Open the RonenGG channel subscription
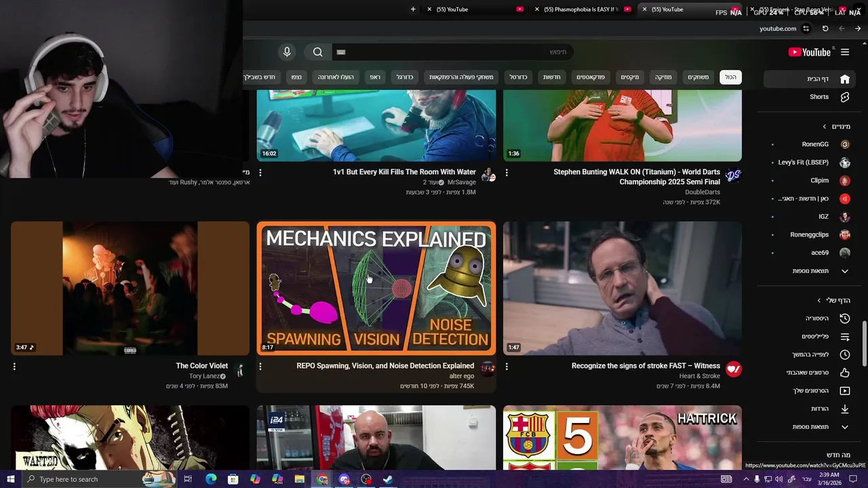This screenshot has height=488, width=868. (808, 144)
